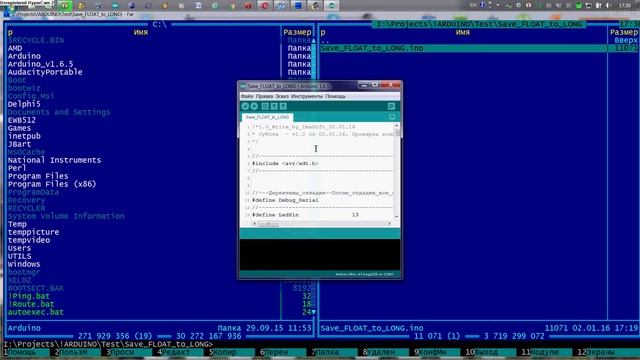Image resolution: width=640 pixels, height=360 pixels.
Task: Select the National Instruments folder row
Action: [54, 160]
